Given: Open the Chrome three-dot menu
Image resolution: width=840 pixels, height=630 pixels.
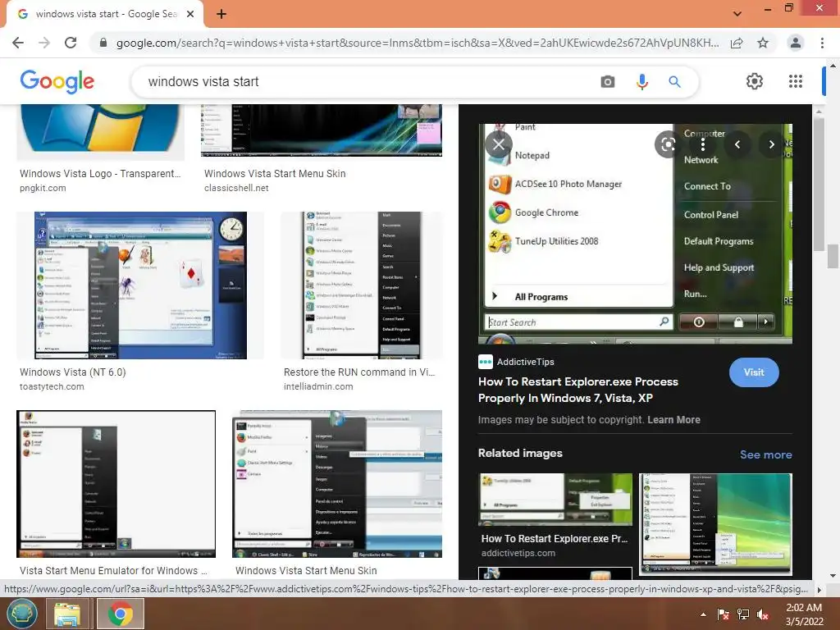Looking at the screenshot, I should pyautogui.click(x=822, y=43).
